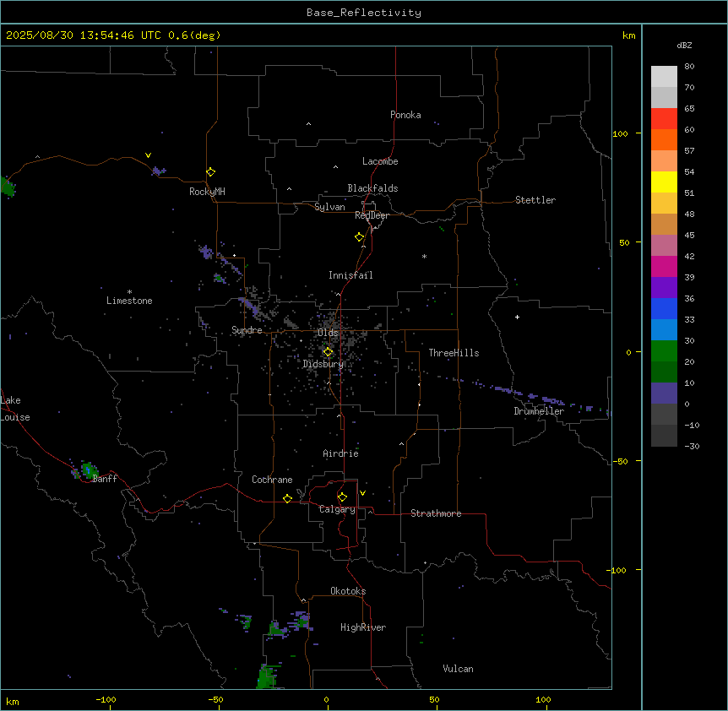Select the Limestone label
Image resolution: width=728 pixels, height=711 pixels.
point(129,301)
